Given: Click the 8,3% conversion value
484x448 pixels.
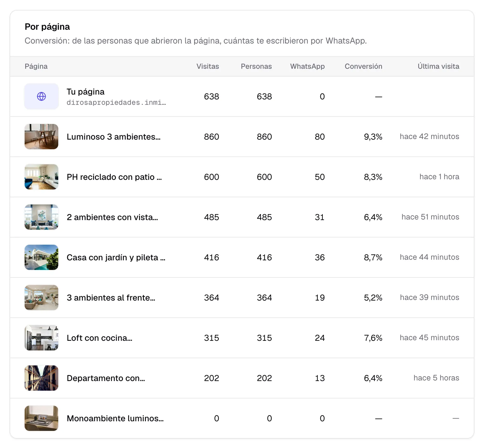Looking at the screenshot, I should click(373, 177).
